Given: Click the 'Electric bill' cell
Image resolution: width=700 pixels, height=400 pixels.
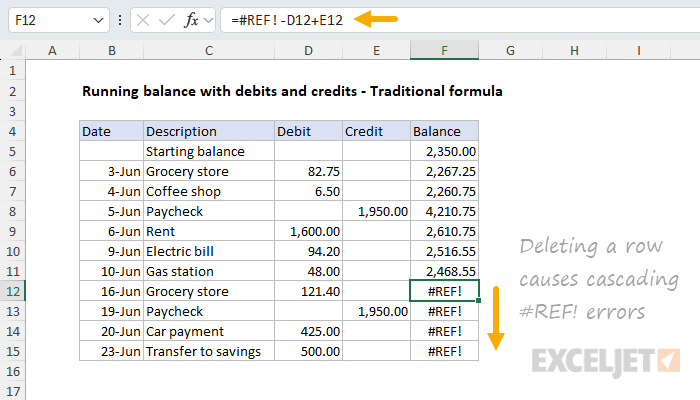Looking at the screenshot, I should [209, 251].
